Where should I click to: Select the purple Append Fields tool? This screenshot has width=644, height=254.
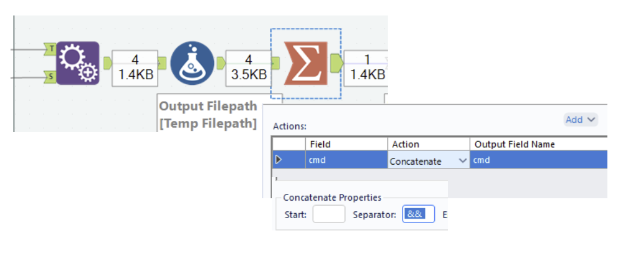click(78, 63)
